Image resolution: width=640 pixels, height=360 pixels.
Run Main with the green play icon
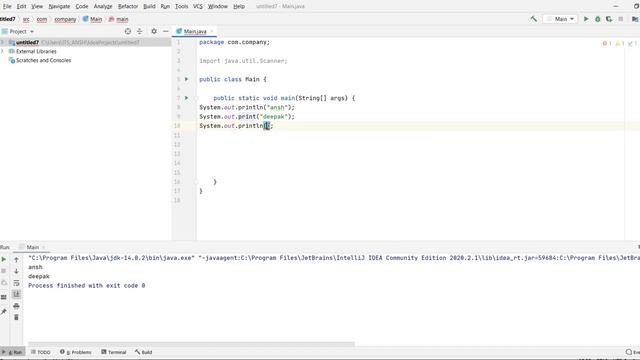coord(586,19)
